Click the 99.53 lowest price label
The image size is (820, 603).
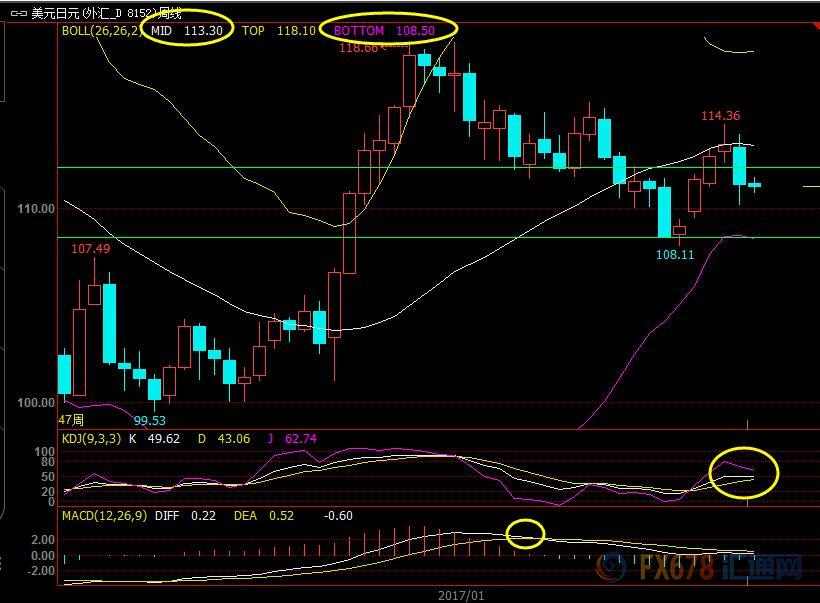(x=150, y=420)
